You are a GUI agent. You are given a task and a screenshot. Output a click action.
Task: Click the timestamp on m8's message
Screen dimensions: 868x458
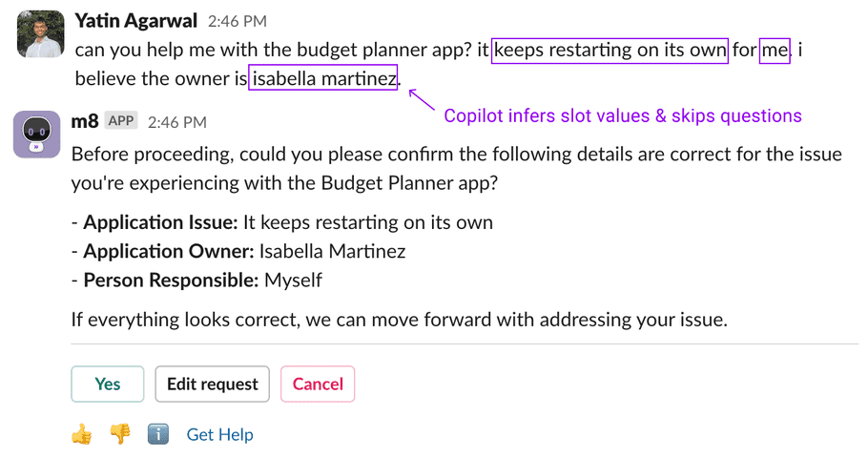tap(177, 122)
